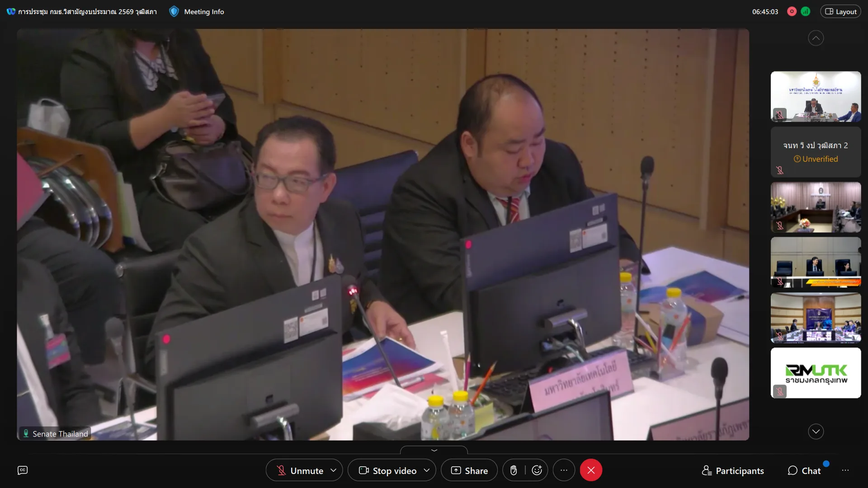Raise hand icon in toolbar
The height and width of the screenshot is (488, 868).
514,470
